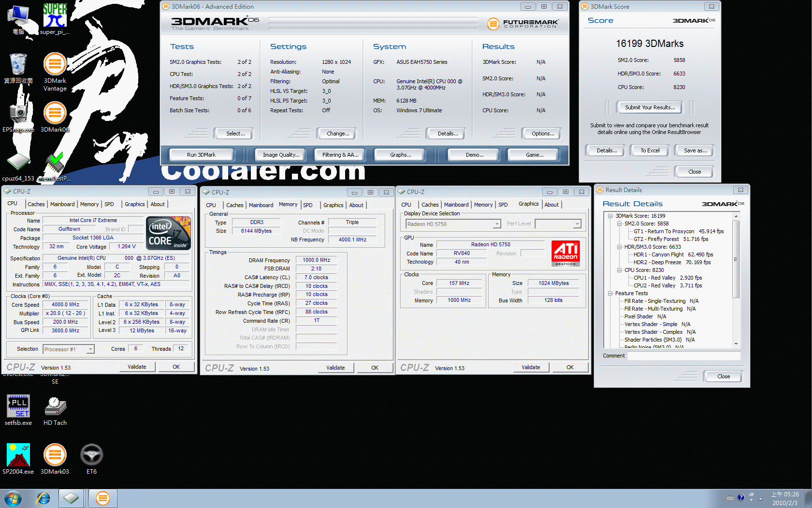Viewport: 812px width, 508px height.
Task: Show hidden system tray icons arrow
Action: [x=760, y=498]
